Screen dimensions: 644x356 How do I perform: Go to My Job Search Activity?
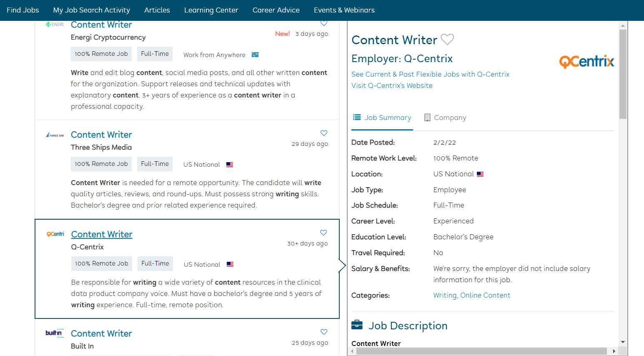click(92, 10)
